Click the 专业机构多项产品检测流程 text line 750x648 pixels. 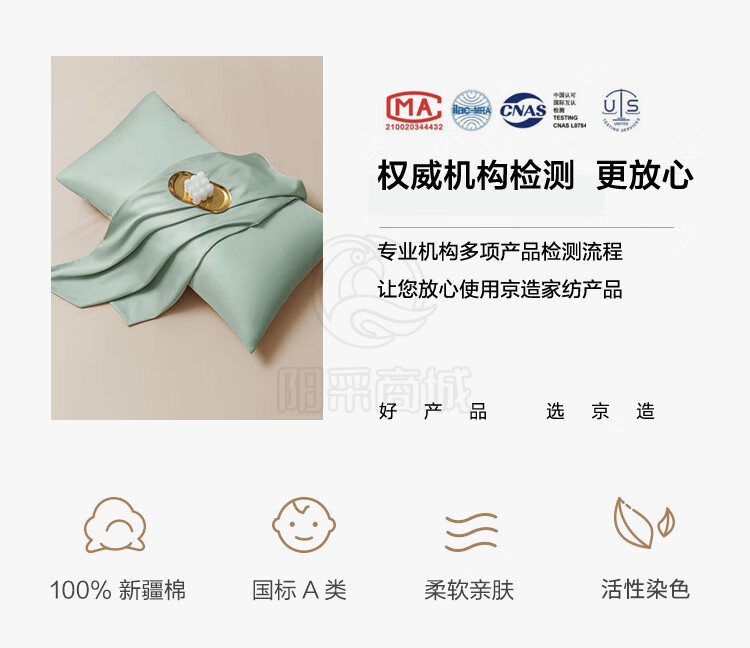[500, 252]
